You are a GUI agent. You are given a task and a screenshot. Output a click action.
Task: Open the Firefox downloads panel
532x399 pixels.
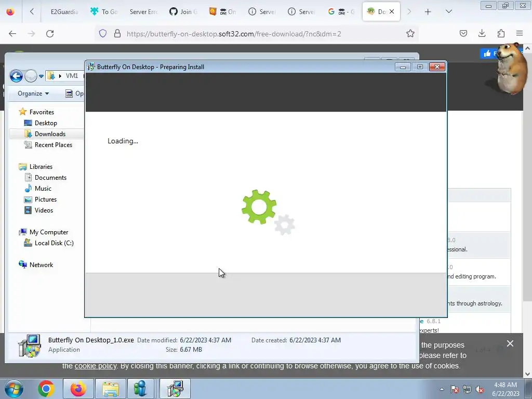tap(482, 34)
